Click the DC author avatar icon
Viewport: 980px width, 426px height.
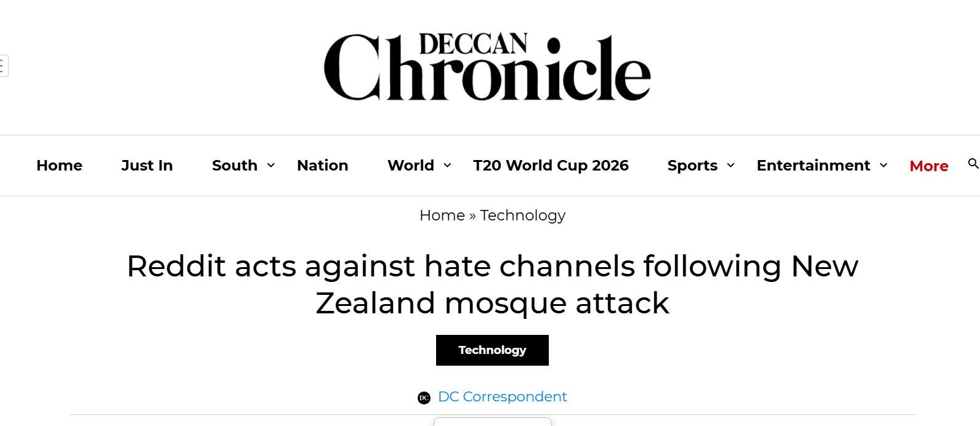click(x=424, y=398)
